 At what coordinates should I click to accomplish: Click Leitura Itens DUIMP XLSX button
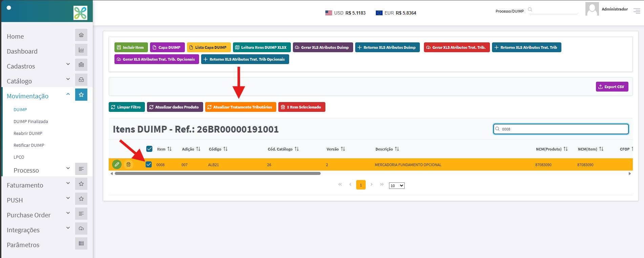262,47
